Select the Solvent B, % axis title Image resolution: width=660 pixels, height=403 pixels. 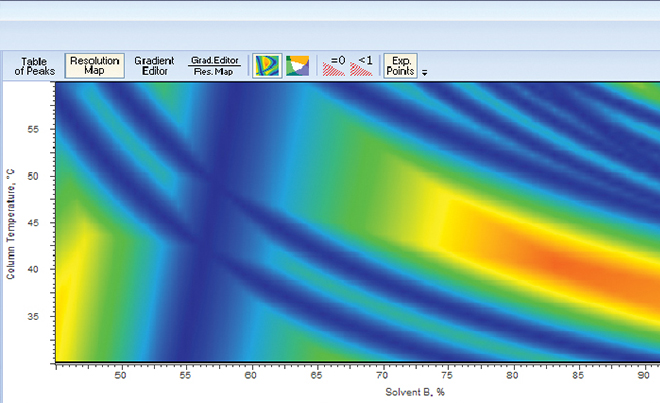[x=411, y=393]
